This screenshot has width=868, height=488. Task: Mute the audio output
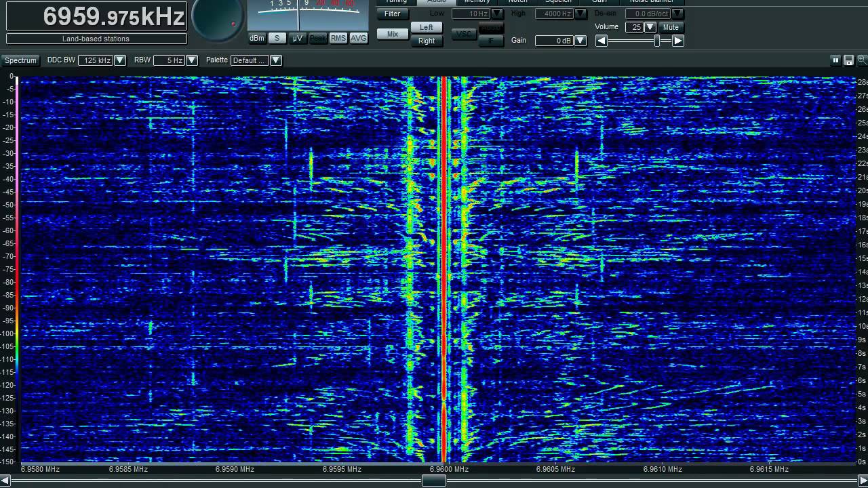671,27
